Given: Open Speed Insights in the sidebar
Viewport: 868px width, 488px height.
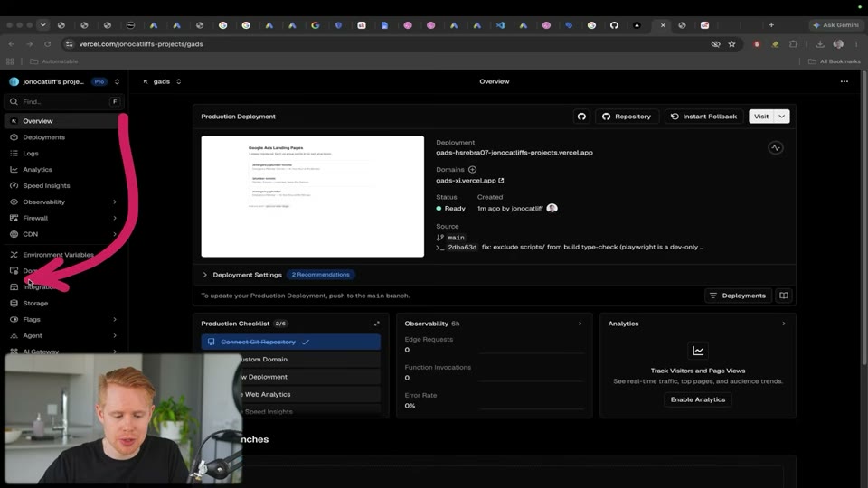Looking at the screenshot, I should pyautogui.click(x=63, y=186).
